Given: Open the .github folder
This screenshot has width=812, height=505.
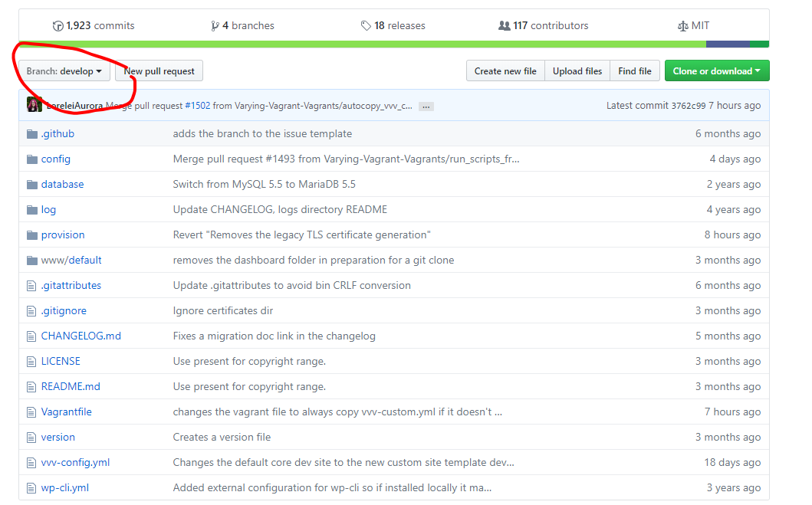Looking at the screenshot, I should click(58, 134).
